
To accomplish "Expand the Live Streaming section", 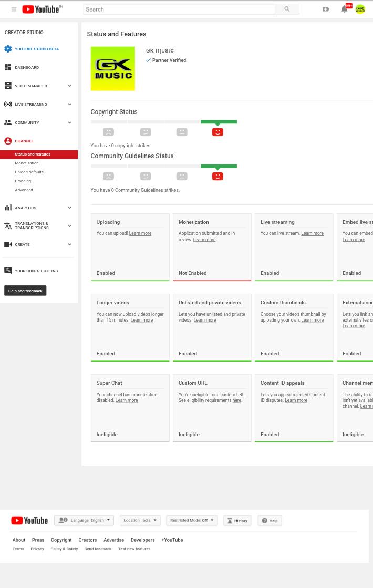I will pyautogui.click(x=69, y=104).
